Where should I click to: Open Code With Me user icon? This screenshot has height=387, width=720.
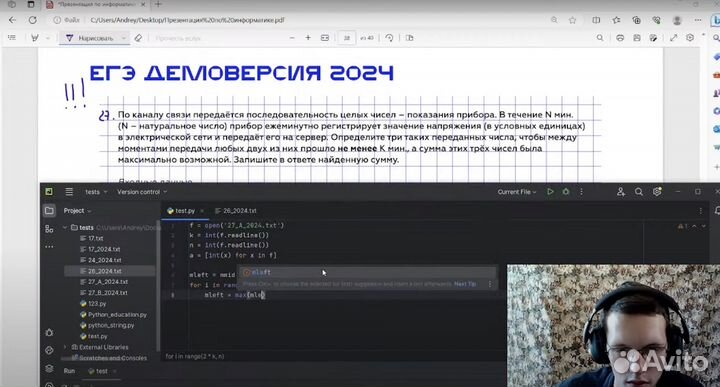click(x=621, y=192)
